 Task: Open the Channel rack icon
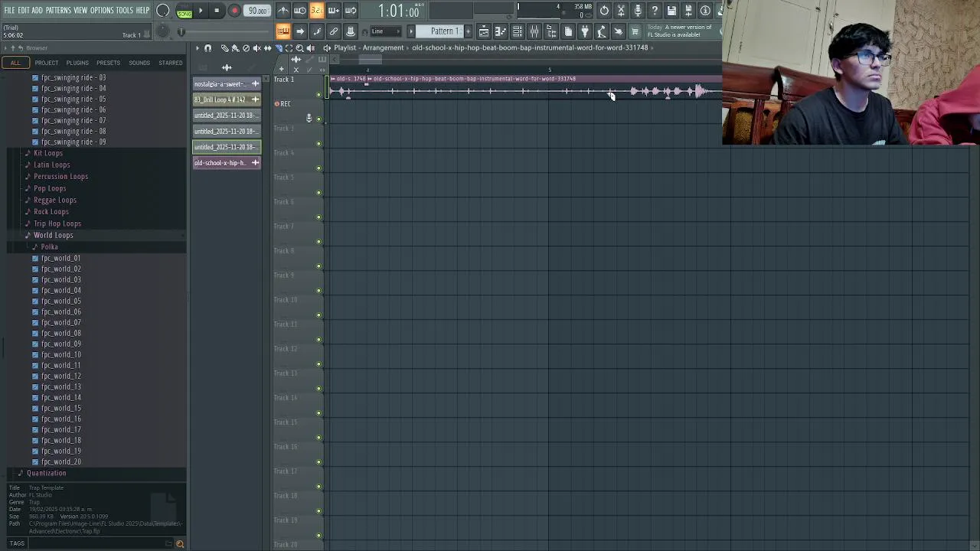(x=518, y=31)
